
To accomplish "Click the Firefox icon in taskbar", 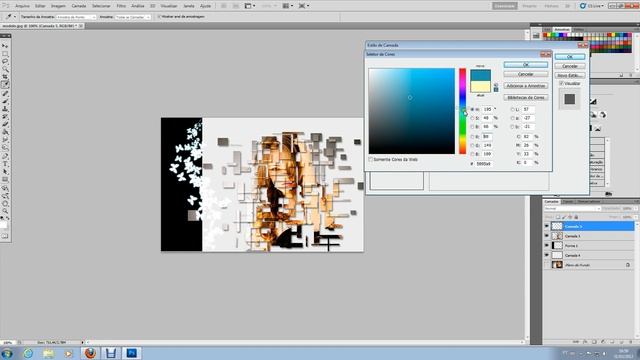I will 90,353.
